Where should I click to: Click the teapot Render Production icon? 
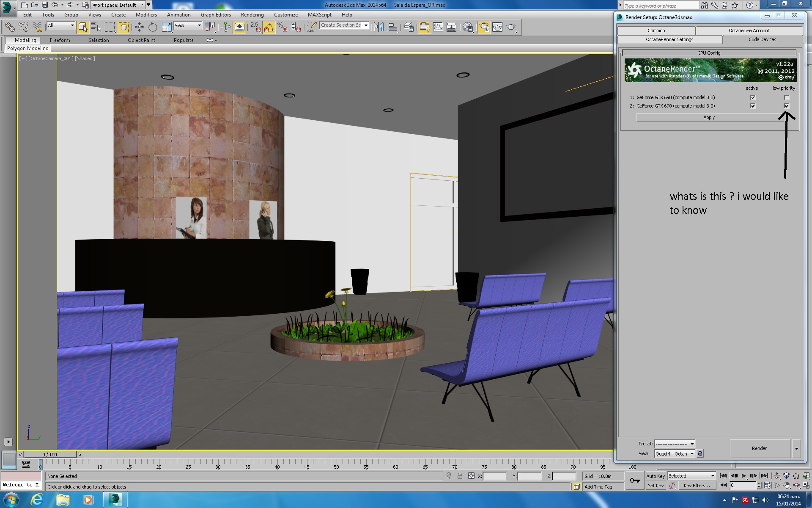click(x=511, y=27)
